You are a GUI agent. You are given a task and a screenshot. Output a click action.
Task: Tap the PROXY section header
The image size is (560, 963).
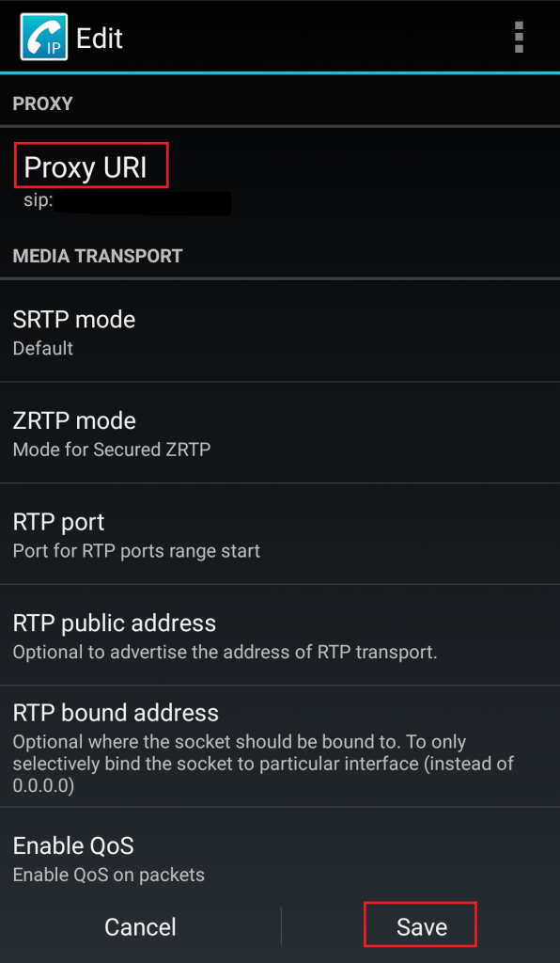(x=43, y=103)
